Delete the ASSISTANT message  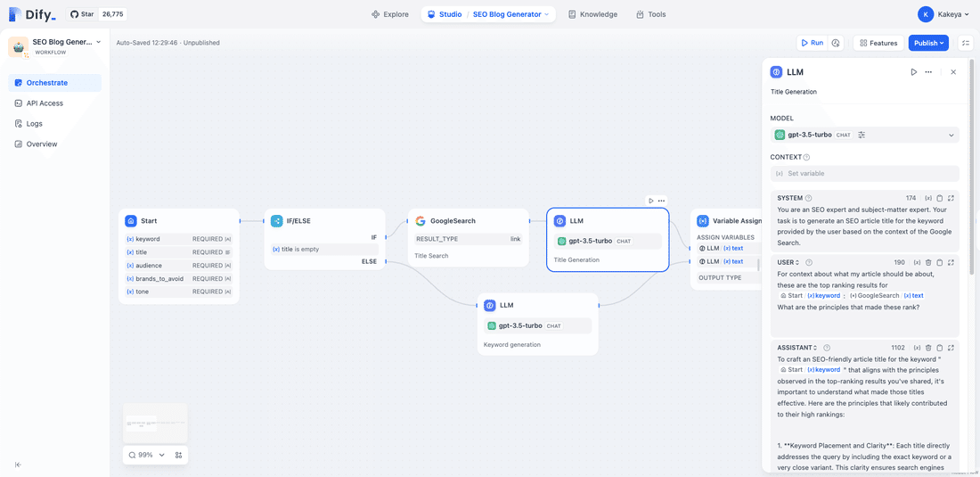coord(928,348)
